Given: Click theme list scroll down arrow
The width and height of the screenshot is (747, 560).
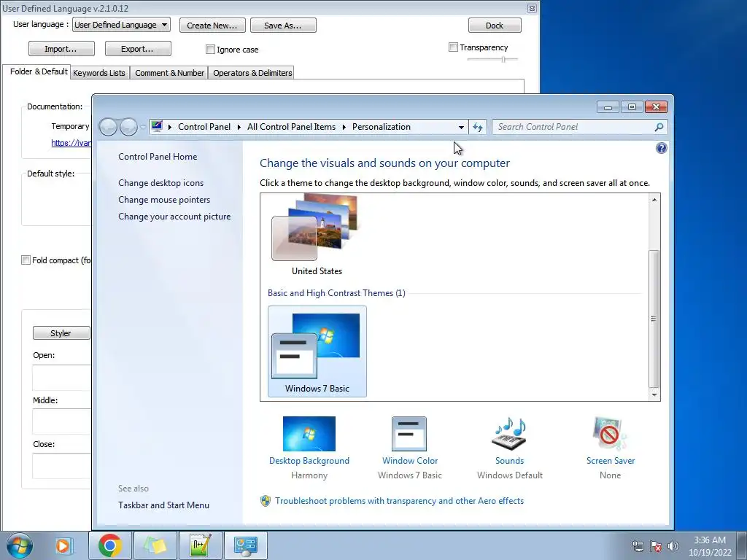Looking at the screenshot, I should [x=654, y=394].
